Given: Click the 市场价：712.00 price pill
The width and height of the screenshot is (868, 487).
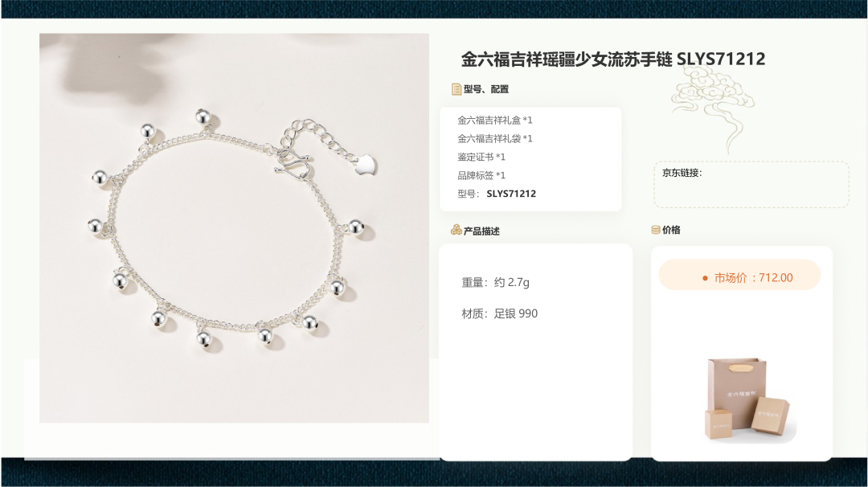Looking at the screenshot, I should tap(739, 275).
